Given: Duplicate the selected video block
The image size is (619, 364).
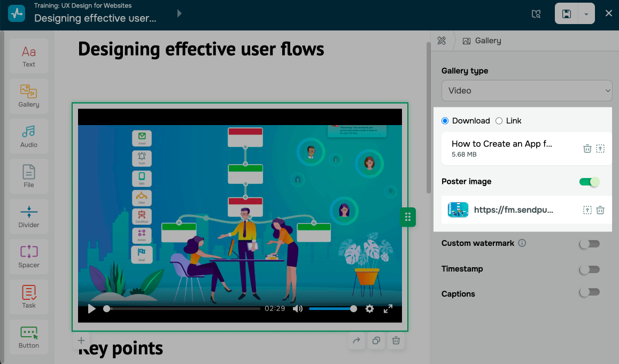Looking at the screenshot, I should (376, 340).
